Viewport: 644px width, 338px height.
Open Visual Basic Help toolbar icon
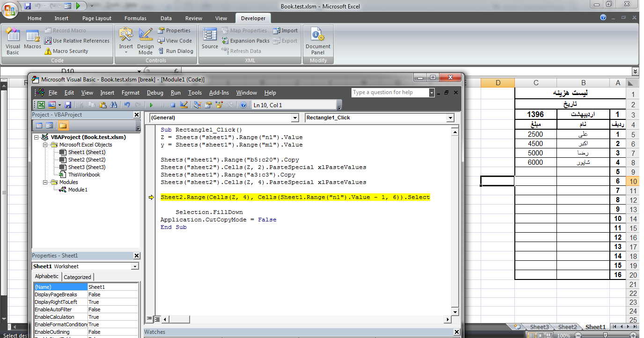coord(243,105)
